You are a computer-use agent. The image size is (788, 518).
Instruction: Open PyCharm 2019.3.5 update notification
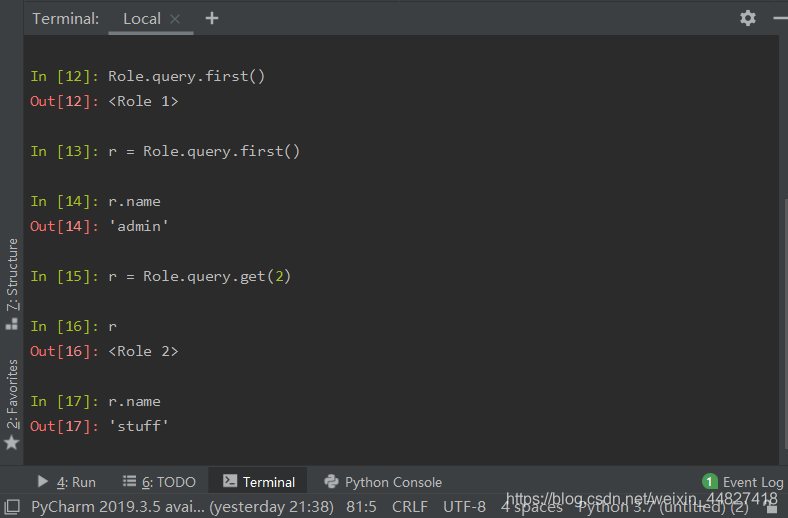(182, 506)
